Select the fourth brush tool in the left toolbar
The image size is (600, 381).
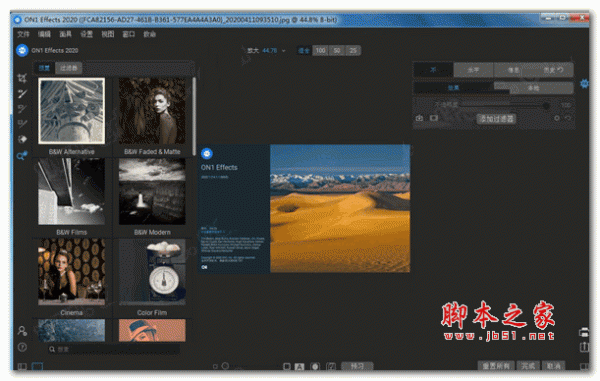[x=22, y=124]
